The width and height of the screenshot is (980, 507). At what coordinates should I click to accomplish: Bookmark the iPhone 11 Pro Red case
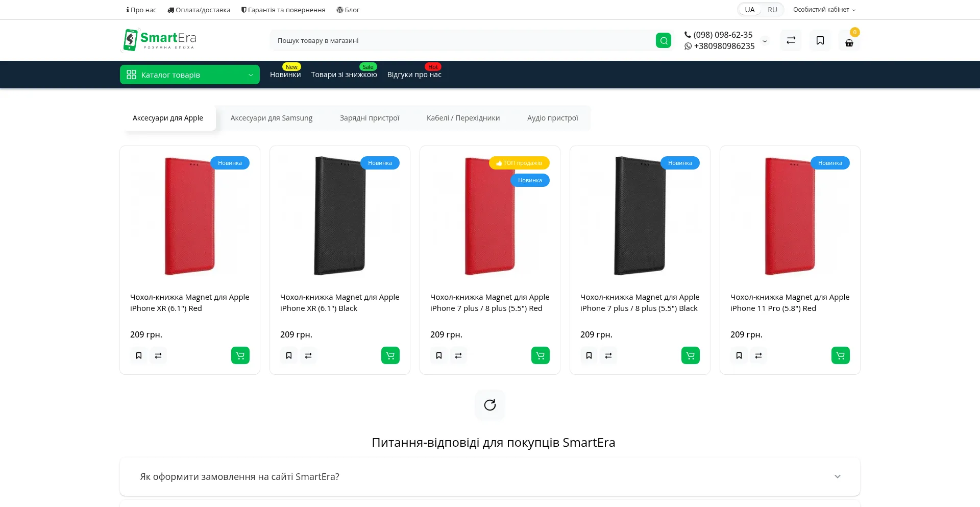(739, 355)
